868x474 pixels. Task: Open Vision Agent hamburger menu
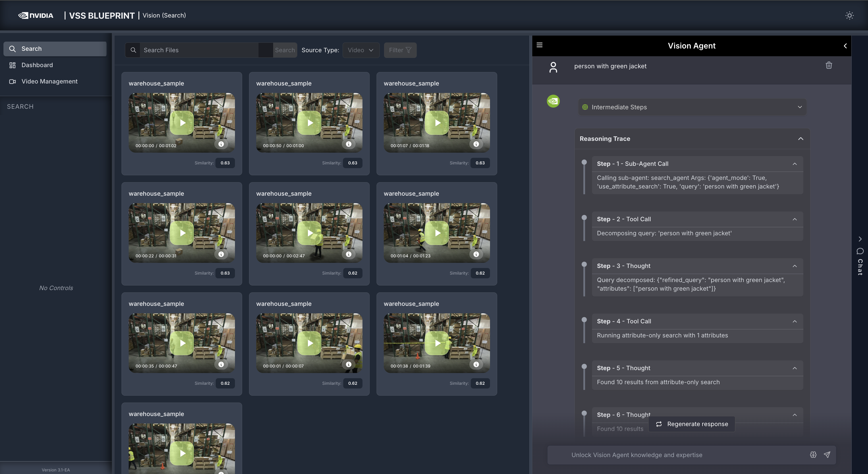coord(539,45)
